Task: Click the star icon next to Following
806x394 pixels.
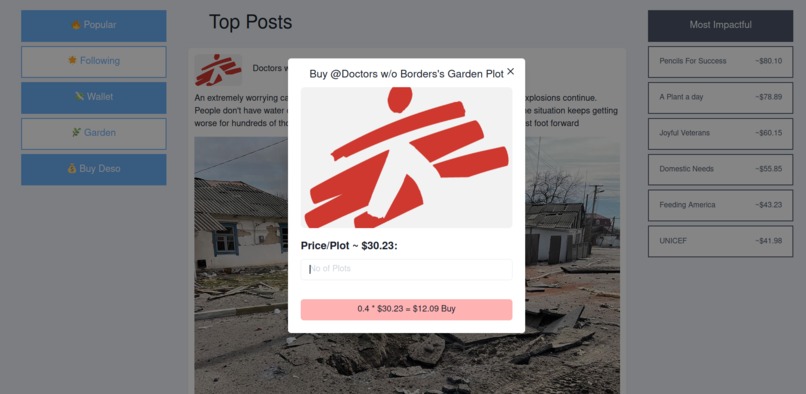Action: point(72,60)
